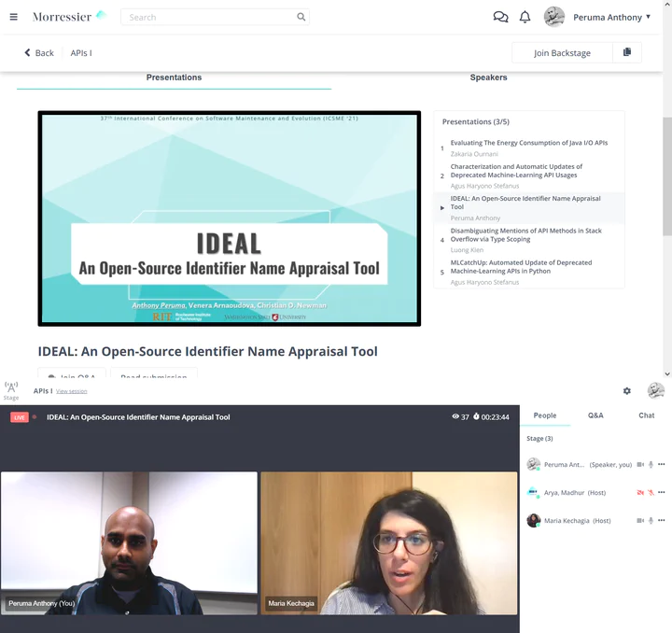Click the Join Backstage button
The height and width of the screenshot is (633, 672).
click(562, 53)
